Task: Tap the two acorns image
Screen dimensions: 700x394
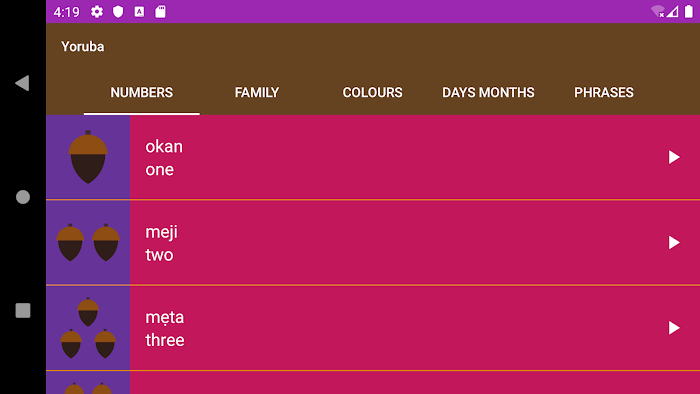Action: click(x=88, y=242)
